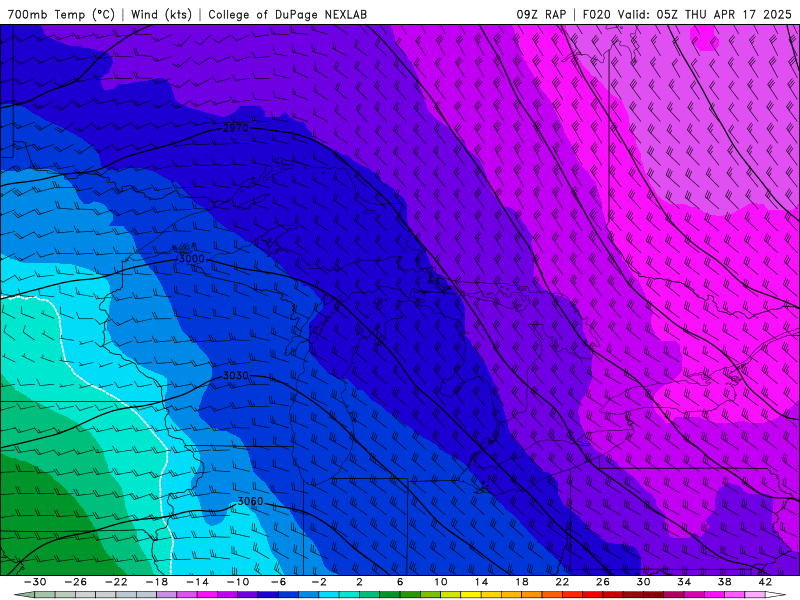Click the 30 color scale label
800x600 pixels.
643,582
